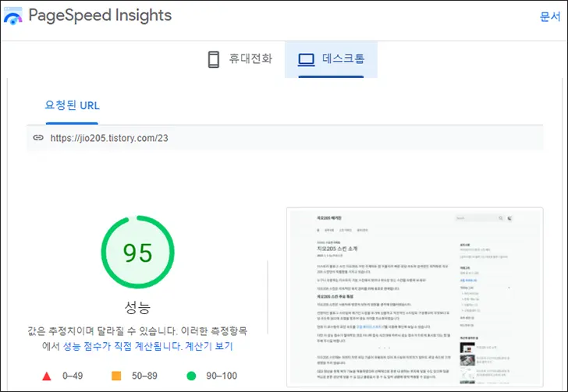The image size is (568, 392).
Task: Select the 데스크톱 desktop tab
Action: (331, 59)
